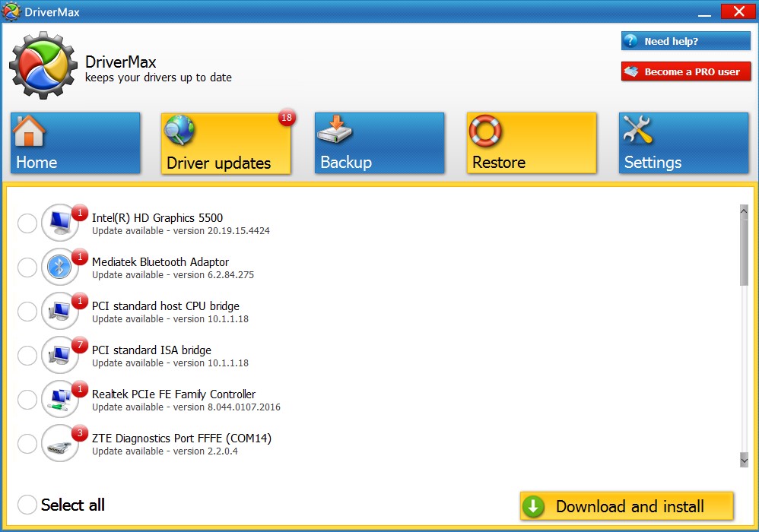
Task: Click the wrench screwdriver icon on Settings tile
Action: click(637, 130)
